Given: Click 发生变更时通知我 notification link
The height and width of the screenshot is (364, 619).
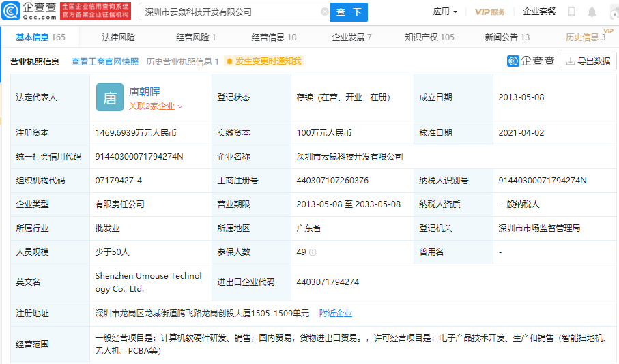Looking at the screenshot, I should tap(268, 61).
